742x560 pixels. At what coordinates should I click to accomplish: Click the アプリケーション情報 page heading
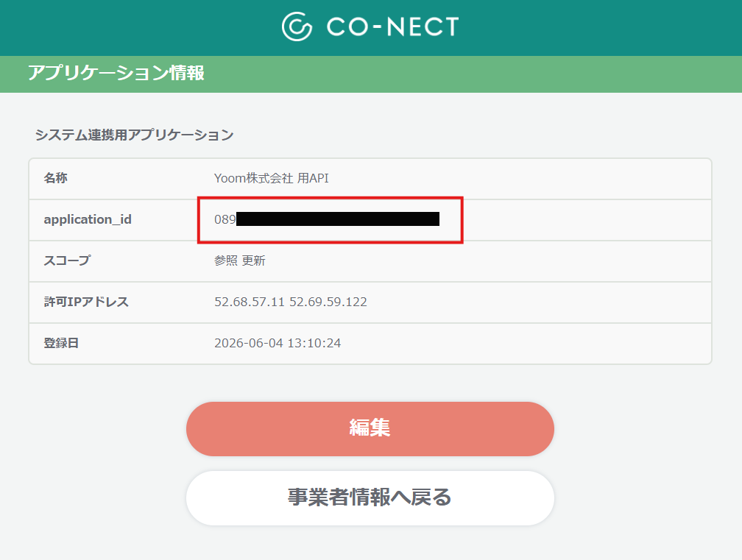pyautogui.click(x=116, y=74)
